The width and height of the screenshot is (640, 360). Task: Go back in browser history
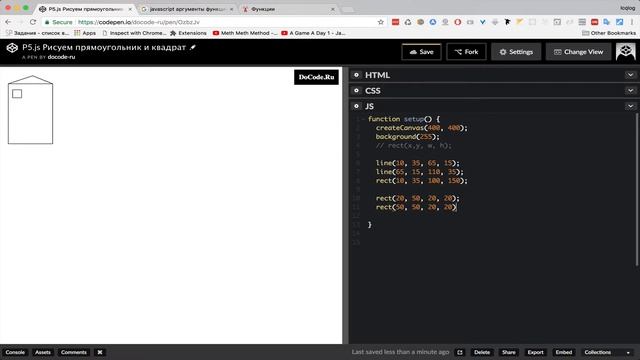(x=8, y=22)
